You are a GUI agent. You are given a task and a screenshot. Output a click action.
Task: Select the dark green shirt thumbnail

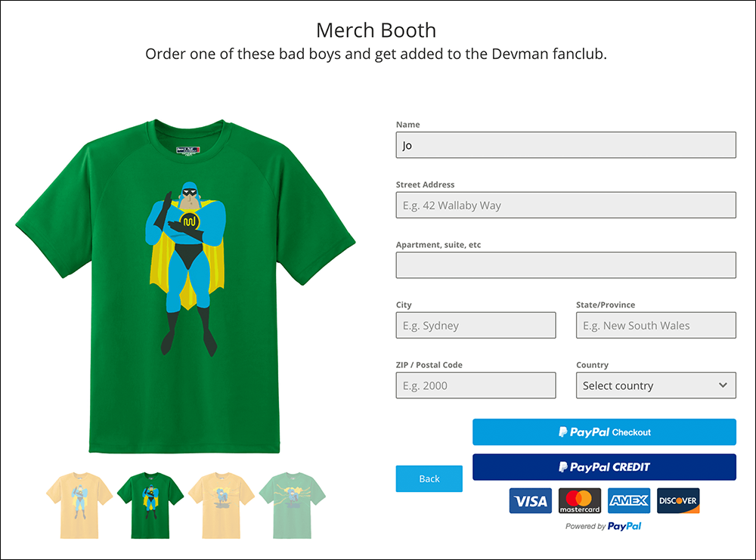150,505
